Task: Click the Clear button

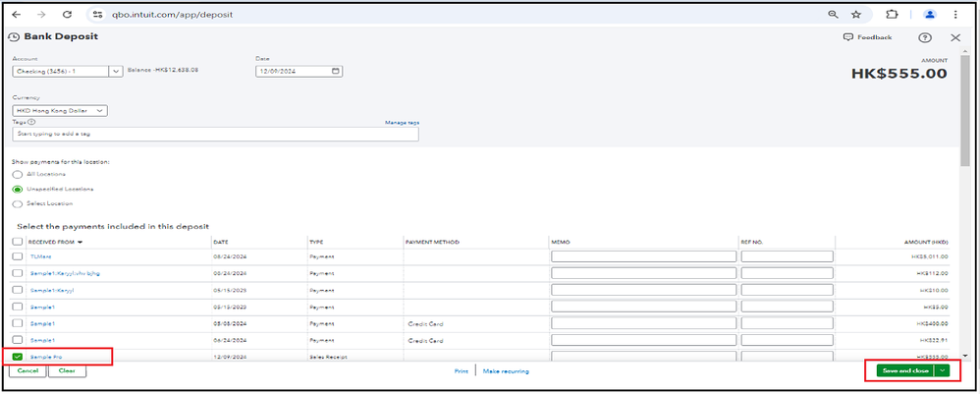Action: (67, 370)
